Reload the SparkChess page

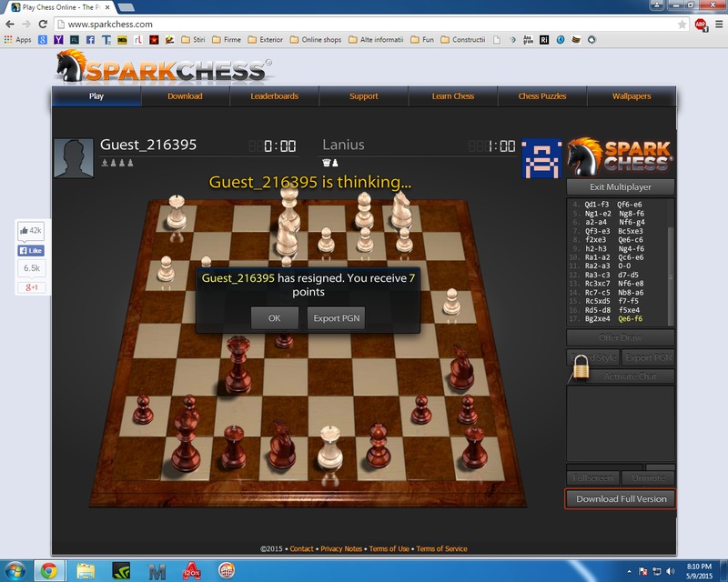[43, 25]
